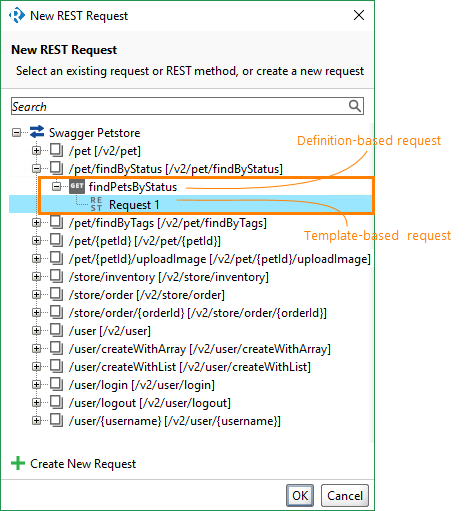The height and width of the screenshot is (511, 474).
Task: Expand the /store/inventory node
Action: coord(36,277)
